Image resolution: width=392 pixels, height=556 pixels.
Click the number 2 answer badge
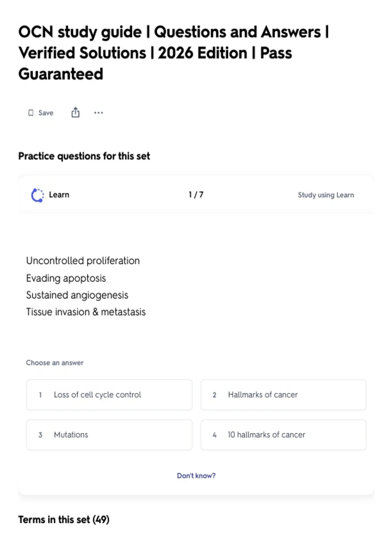click(214, 395)
